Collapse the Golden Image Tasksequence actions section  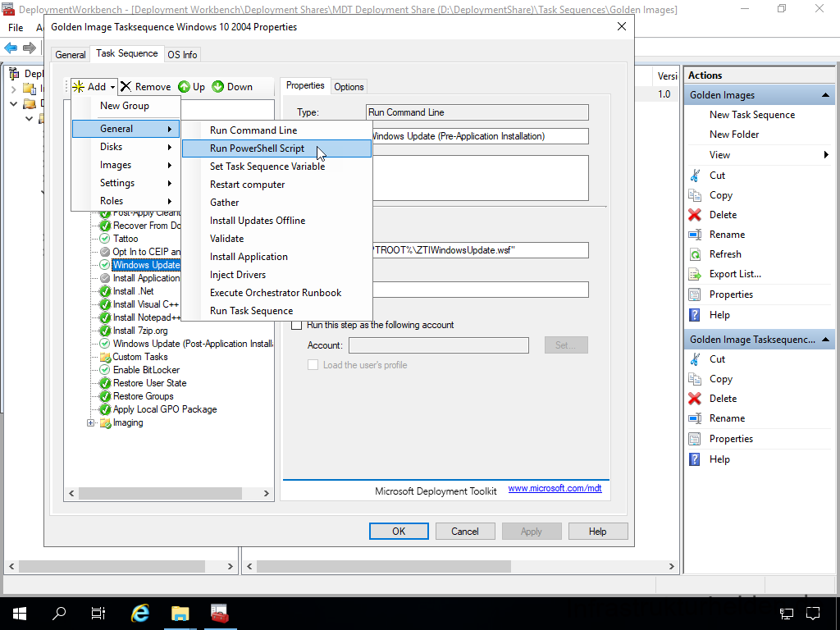825,340
